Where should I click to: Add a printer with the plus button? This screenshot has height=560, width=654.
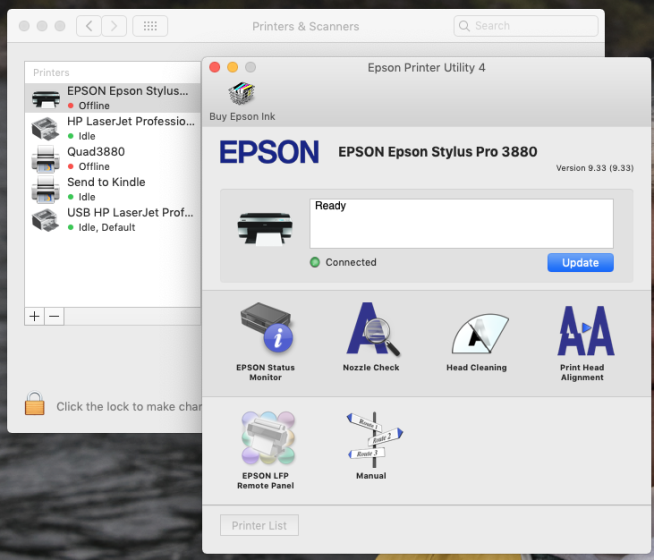tap(35, 316)
